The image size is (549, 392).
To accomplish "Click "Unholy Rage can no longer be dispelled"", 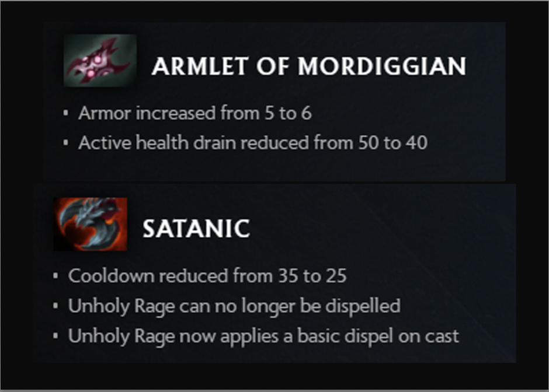I will pos(234,306).
